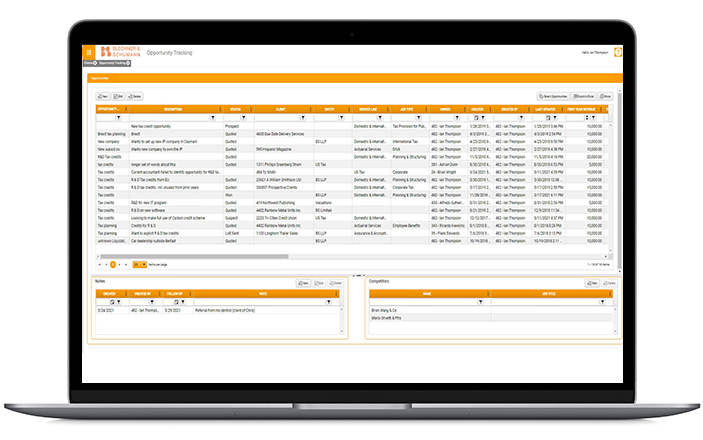Edit the selected opportunity
Image resolution: width=703 pixels, height=440 pixels.
point(118,96)
